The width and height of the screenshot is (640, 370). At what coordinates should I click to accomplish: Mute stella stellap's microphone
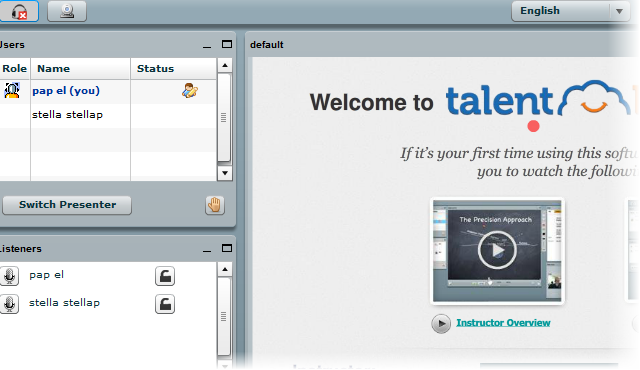pos(9,304)
